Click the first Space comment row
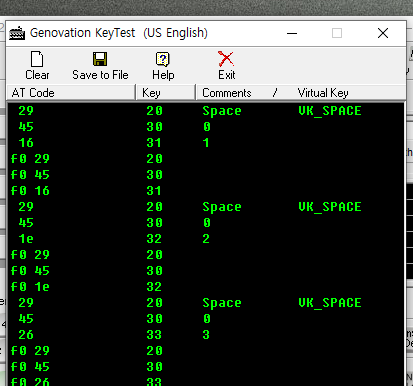Viewport: 413px width, 386px height. point(222,111)
